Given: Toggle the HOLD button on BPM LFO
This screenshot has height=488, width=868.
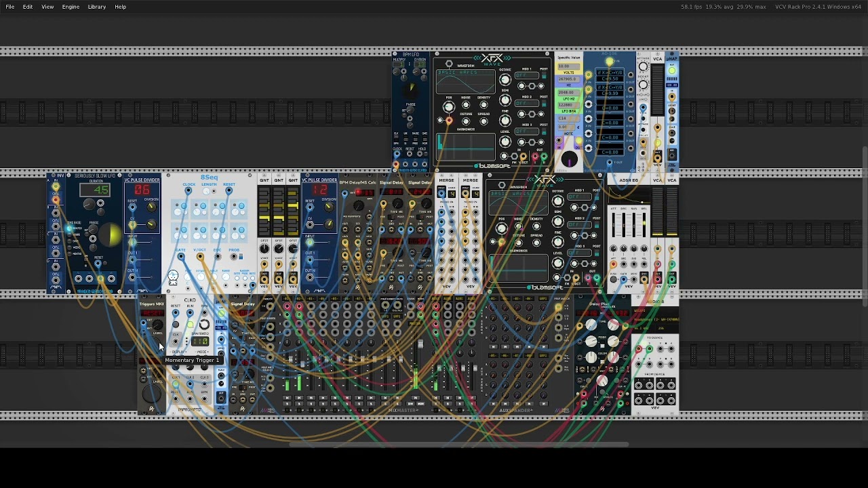Looking at the screenshot, I should [425, 154].
